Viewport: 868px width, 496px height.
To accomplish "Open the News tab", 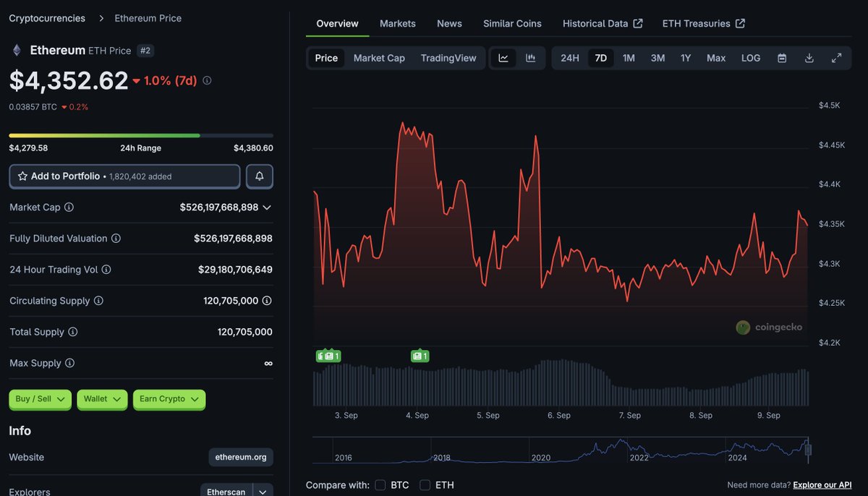I will pos(449,24).
